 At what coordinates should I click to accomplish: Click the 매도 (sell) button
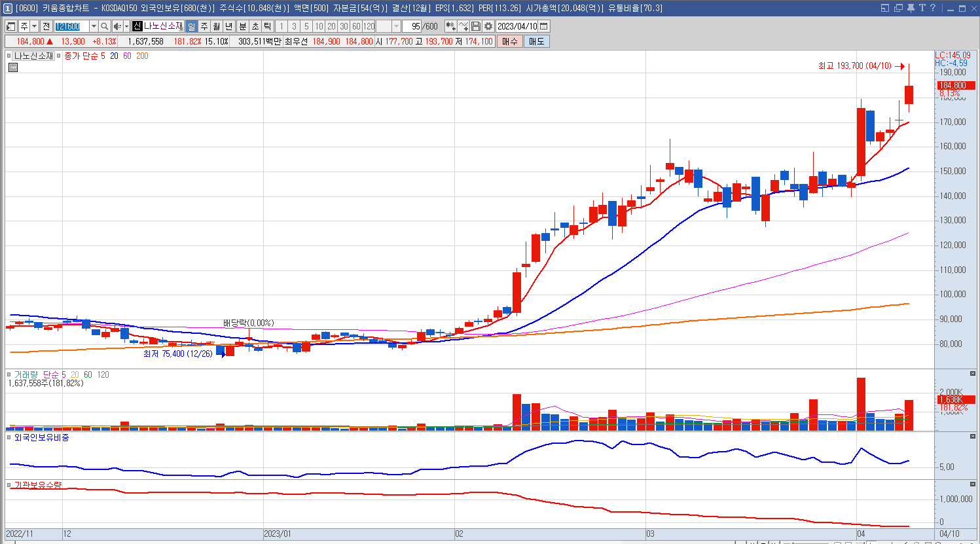tap(537, 41)
